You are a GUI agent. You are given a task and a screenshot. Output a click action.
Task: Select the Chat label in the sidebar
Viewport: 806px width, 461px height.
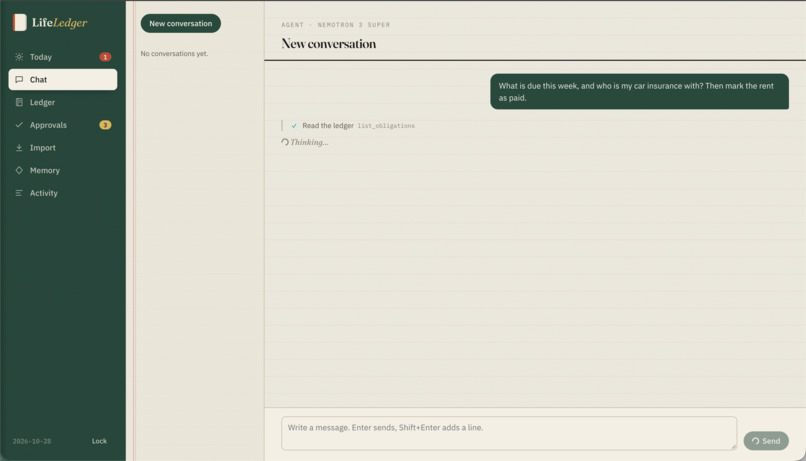pos(38,80)
